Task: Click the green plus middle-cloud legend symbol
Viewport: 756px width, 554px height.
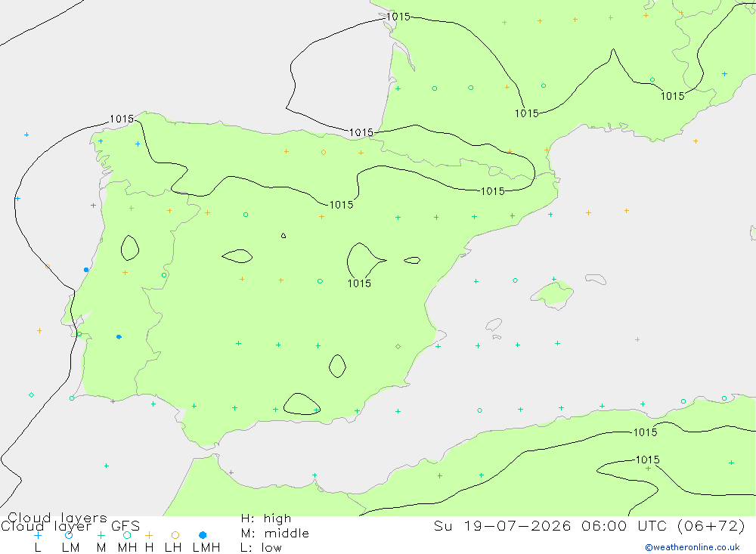Action: 101,535
